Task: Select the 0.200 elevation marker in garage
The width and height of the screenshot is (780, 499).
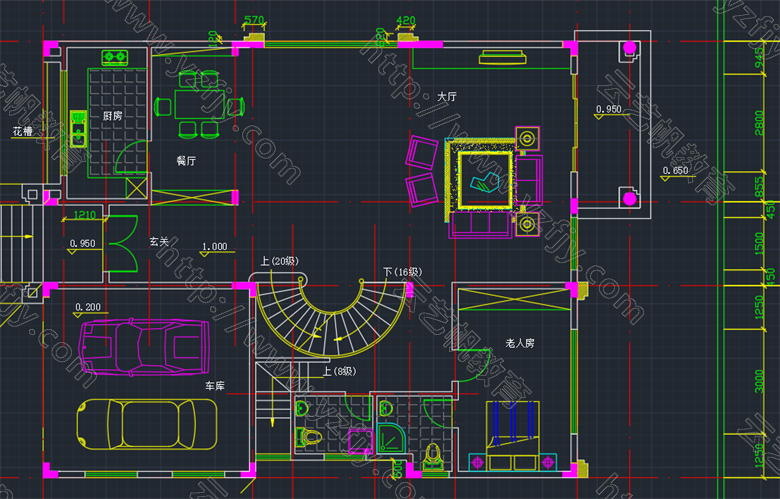Action: [x=88, y=307]
